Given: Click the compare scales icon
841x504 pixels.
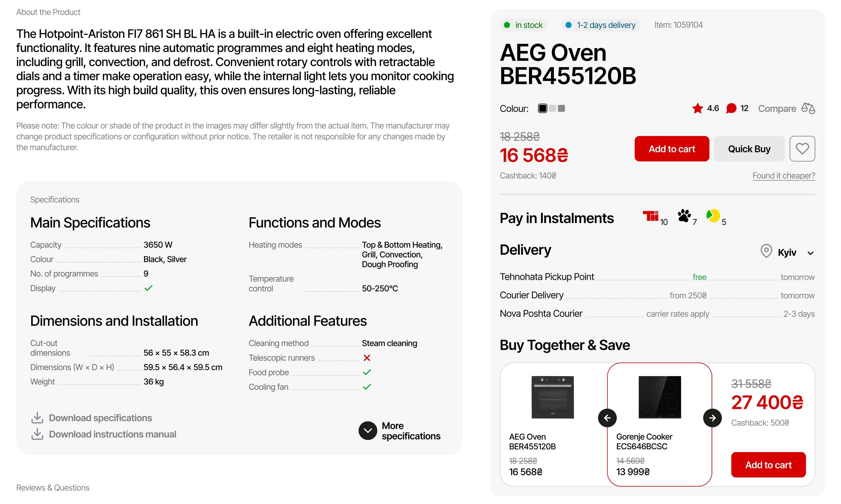Looking at the screenshot, I should pos(808,108).
